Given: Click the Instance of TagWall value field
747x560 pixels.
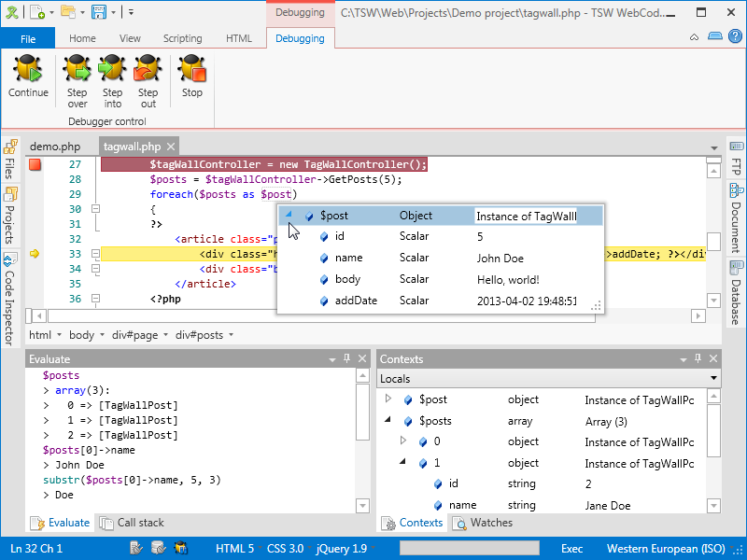Looking at the screenshot, I should (526, 217).
